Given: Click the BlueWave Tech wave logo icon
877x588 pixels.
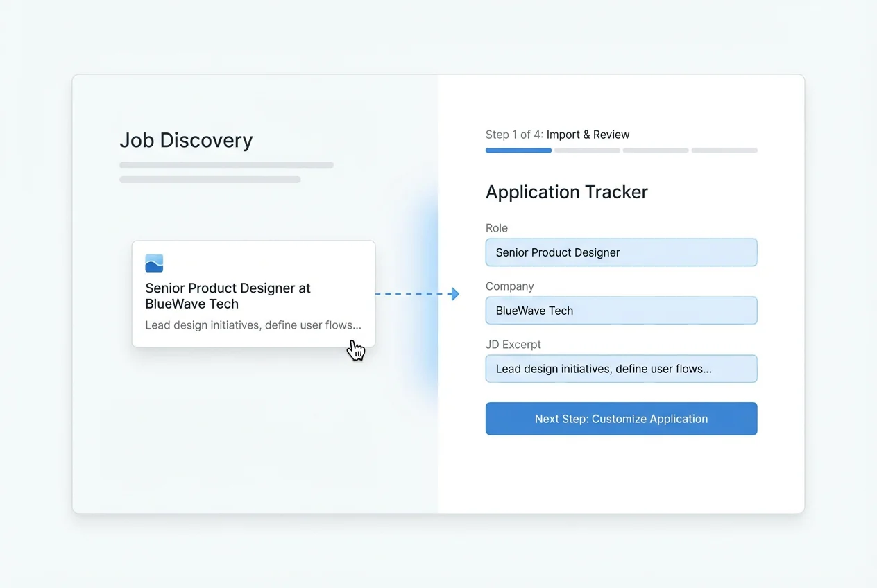Looking at the screenshot, I should pos(154,263).
